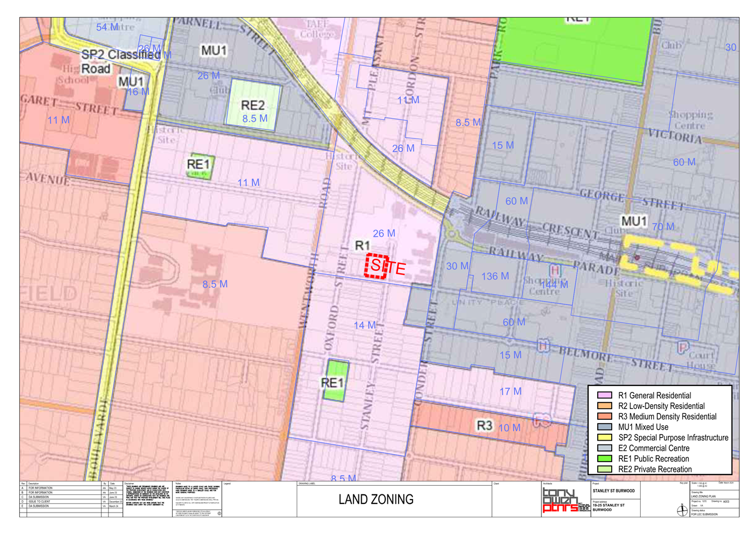
Task: Click the STANLEY ST BURWOOD project title
Action: 614,491
